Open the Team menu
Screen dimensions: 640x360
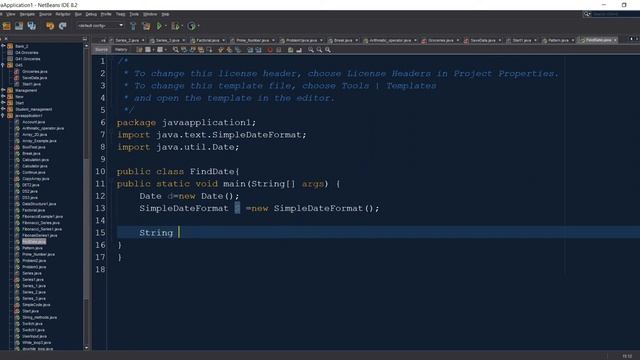120,14
